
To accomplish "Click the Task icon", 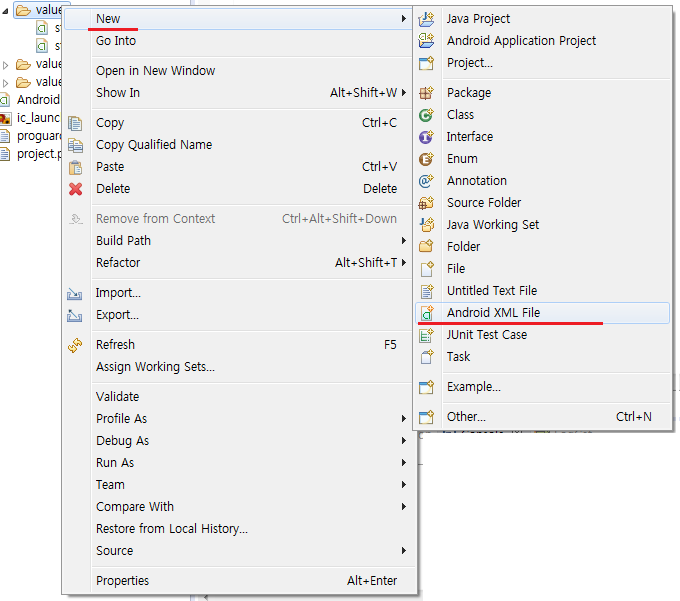I will (x=427, y=357).
